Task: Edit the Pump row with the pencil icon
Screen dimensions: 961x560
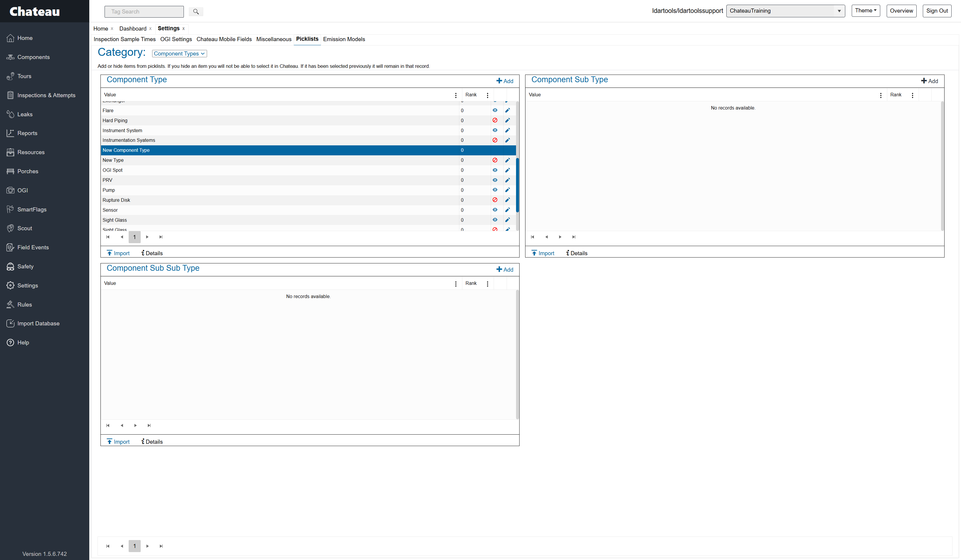Action: tap(507, 190)
